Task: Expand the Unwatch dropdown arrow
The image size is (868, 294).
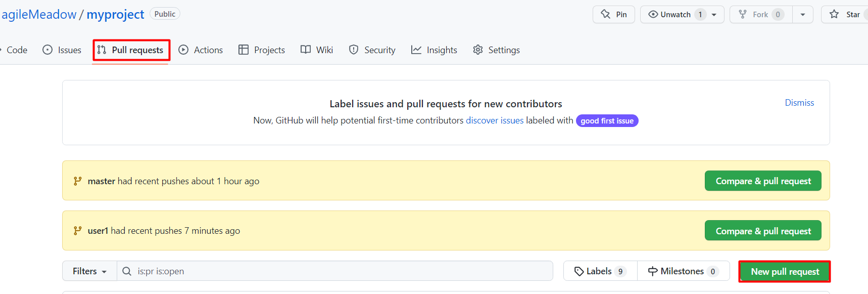Action: click(x=714, y=15)
